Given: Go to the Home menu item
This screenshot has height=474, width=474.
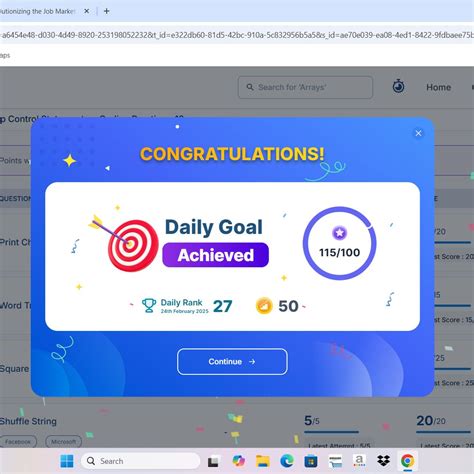Looking at the screenshot, I should click(x=438, y=87).
